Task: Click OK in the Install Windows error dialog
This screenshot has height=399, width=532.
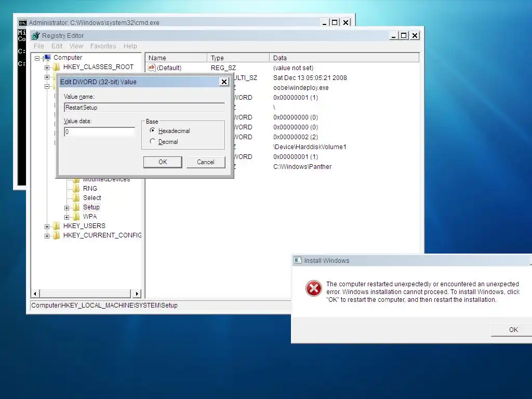Action: tap(513, 330)
